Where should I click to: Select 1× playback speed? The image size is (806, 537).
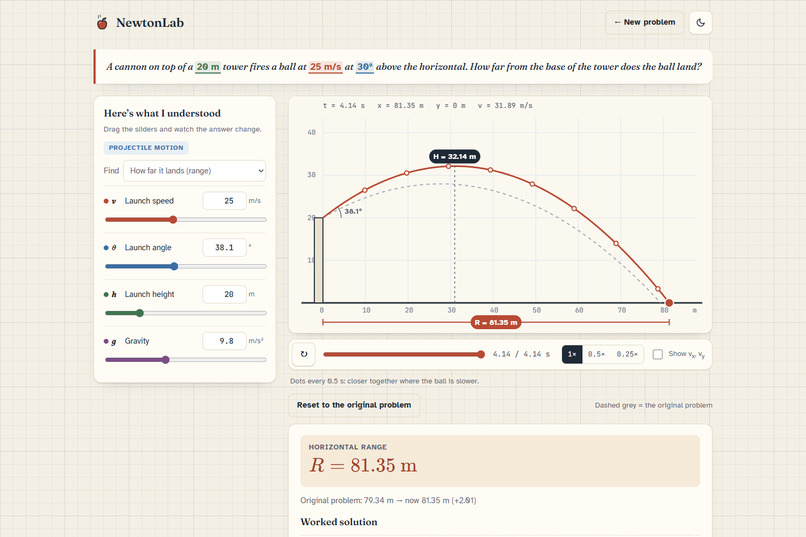pos(572,355)
